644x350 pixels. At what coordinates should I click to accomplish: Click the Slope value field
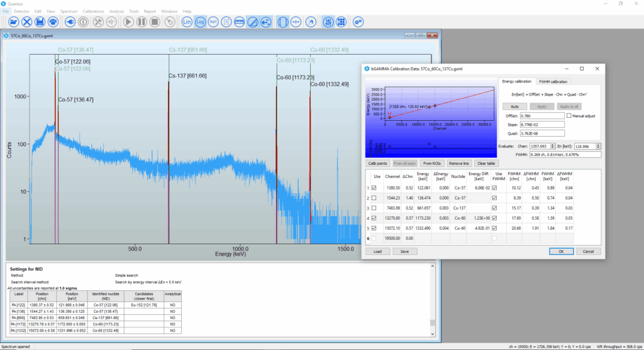tap(542, 125)
